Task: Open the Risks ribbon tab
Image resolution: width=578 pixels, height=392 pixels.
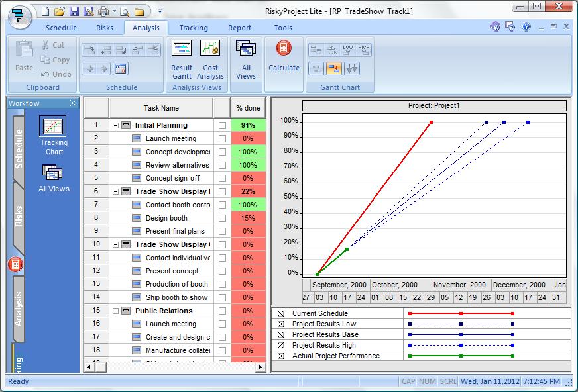Action: [105, 28]
